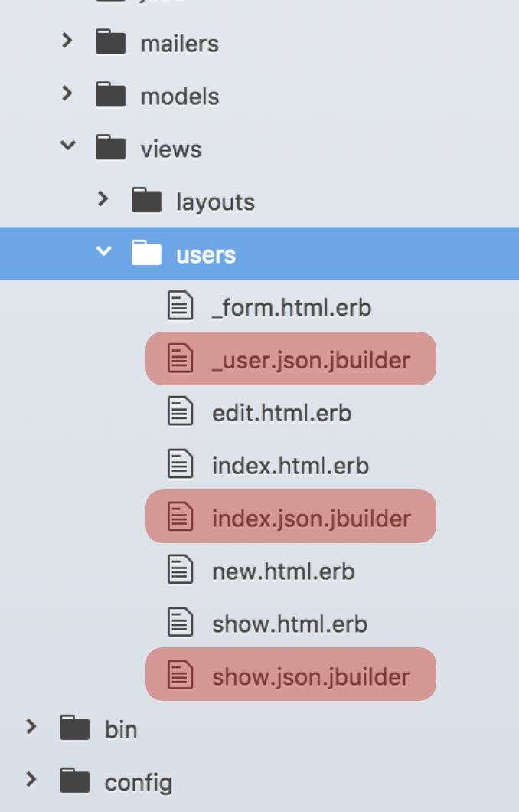Screen dimensions: 519x812
Task: Expand the models folder arrow
Action: [68, 94]
